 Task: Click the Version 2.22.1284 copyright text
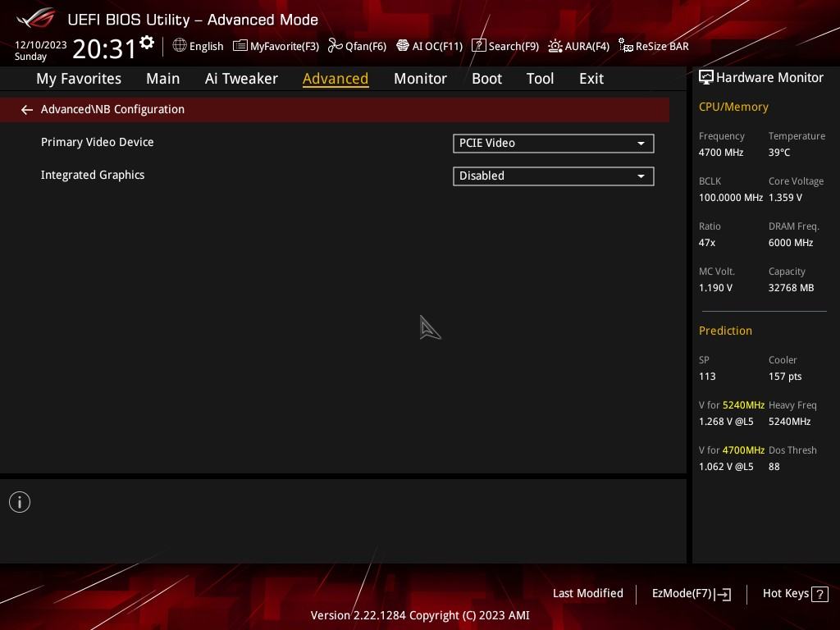coord(420,615)
